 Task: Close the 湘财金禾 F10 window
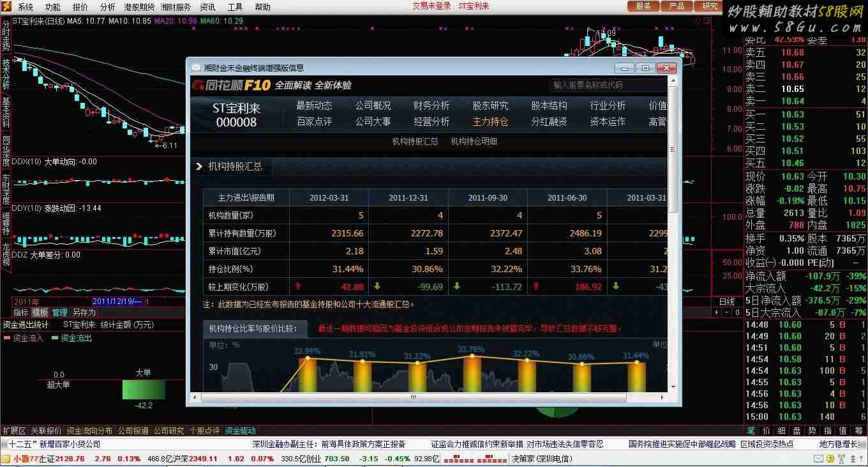pyautogui.click(x=666, y=68)
